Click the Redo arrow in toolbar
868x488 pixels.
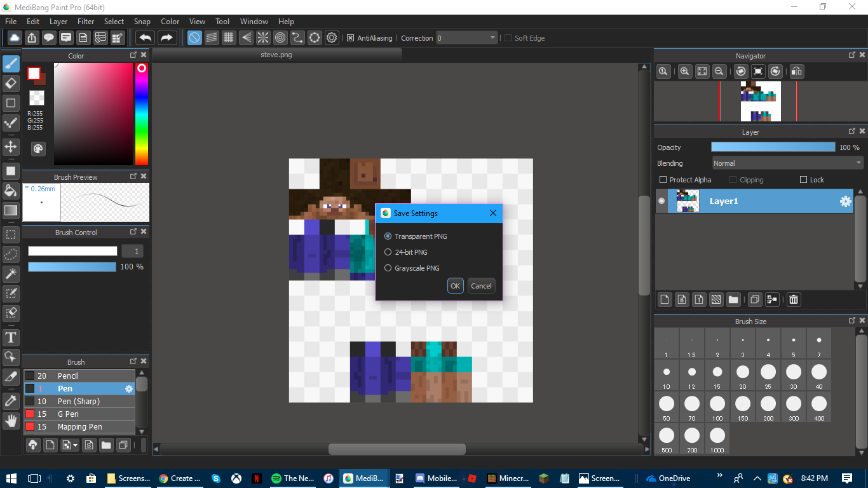(167, 38)
